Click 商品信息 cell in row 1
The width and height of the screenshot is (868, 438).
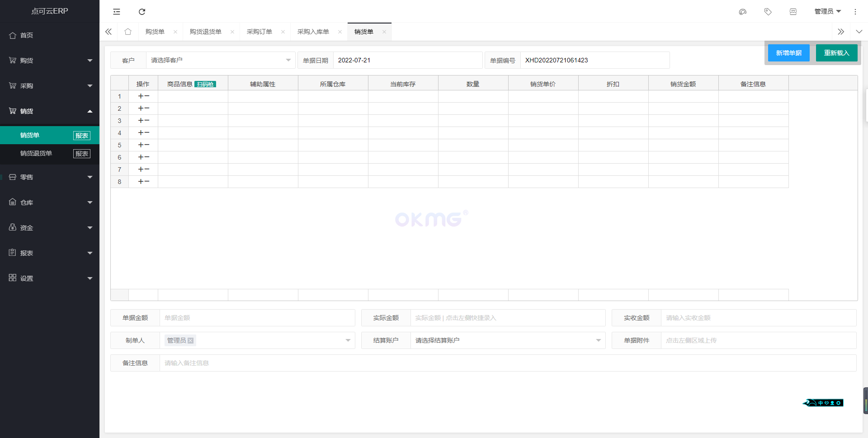pyautogui.click(x=193, y=96)
